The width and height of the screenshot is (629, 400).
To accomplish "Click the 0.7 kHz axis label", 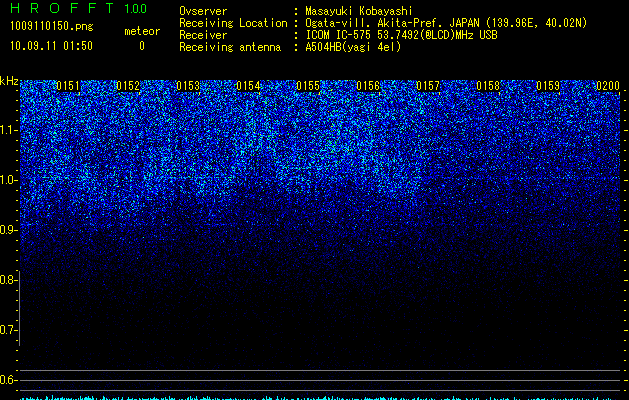I will click(8, 330).
